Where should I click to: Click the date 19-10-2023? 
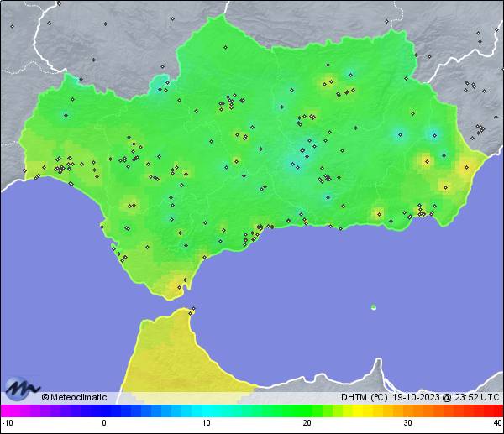tap(416, 397)
